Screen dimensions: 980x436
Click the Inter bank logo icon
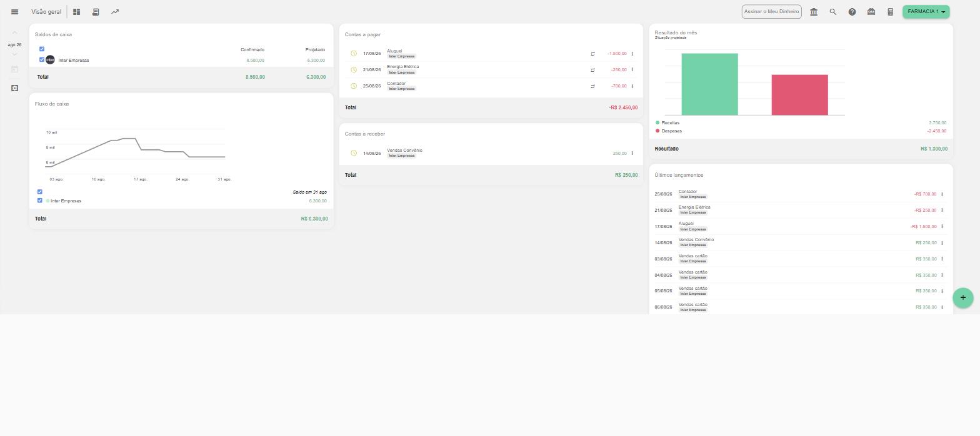click(x=51, y=60)
